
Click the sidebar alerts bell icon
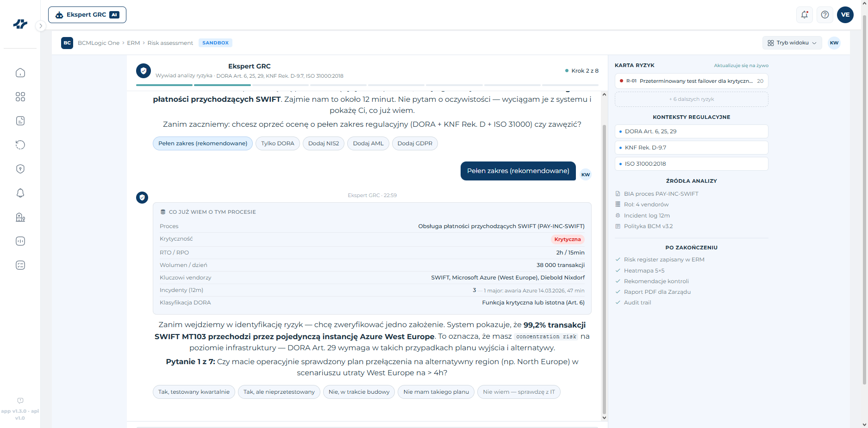tap(20, 193)
